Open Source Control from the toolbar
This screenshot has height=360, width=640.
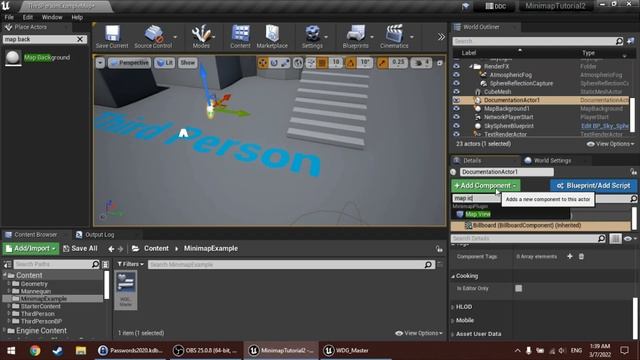(153, 36)
